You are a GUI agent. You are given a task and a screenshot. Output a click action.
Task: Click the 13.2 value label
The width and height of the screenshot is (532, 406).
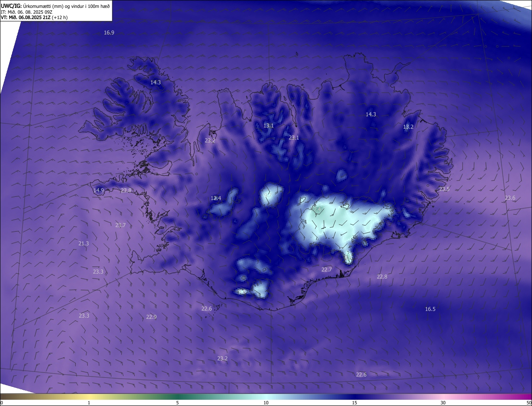[408, 127]
